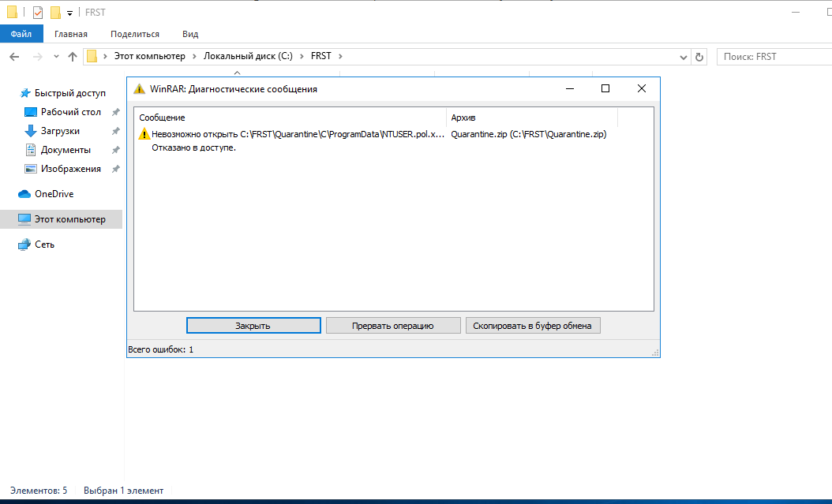The image size is (832, 504).
Task: Click new folder icon in title bar
Action: pyautogui.click(x=55, y=12)
